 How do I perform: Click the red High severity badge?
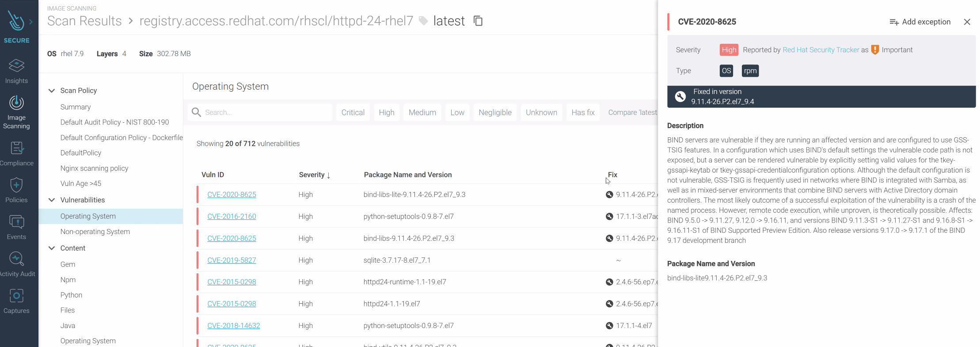coord(729,50)
